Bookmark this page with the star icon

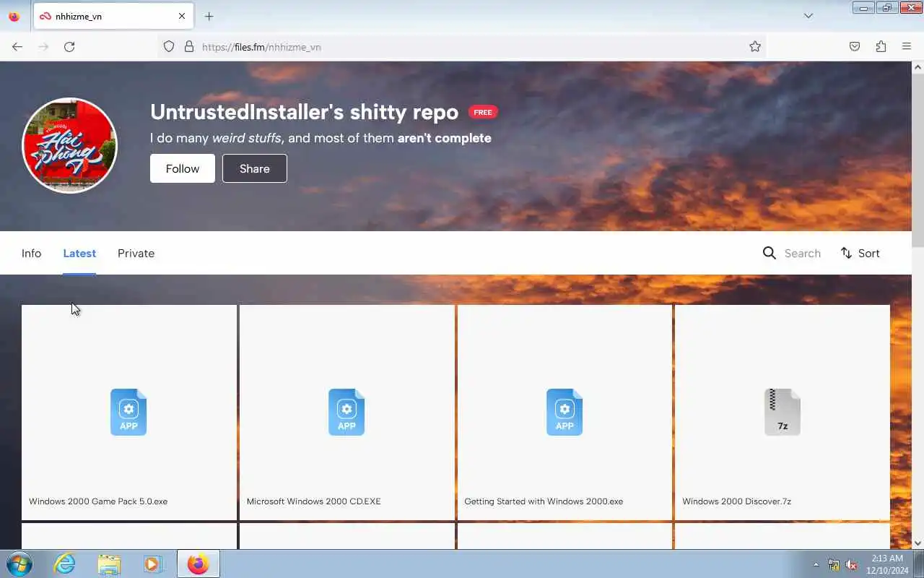[x=755, y=47]
